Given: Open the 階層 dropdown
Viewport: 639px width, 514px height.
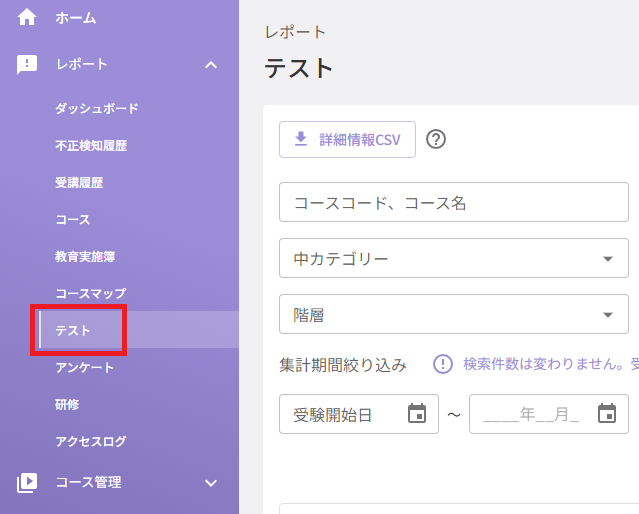Looking at the screenshot, I should (454, 314).
